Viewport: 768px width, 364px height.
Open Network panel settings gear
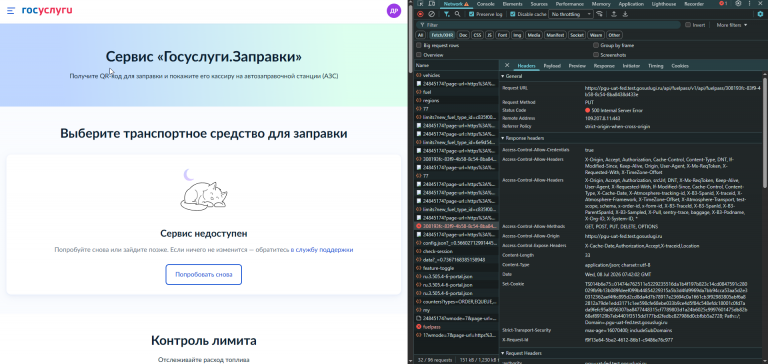(x=760, y=14)
